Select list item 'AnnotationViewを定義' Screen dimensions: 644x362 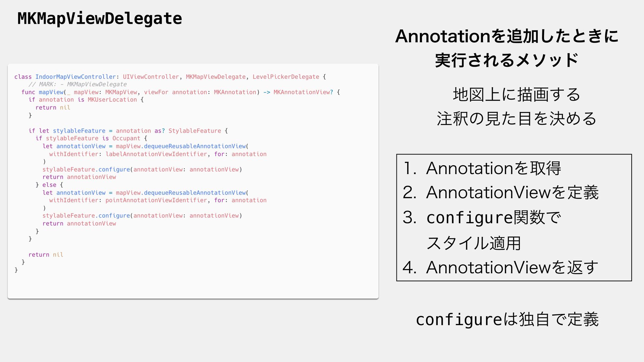(512, 193)
